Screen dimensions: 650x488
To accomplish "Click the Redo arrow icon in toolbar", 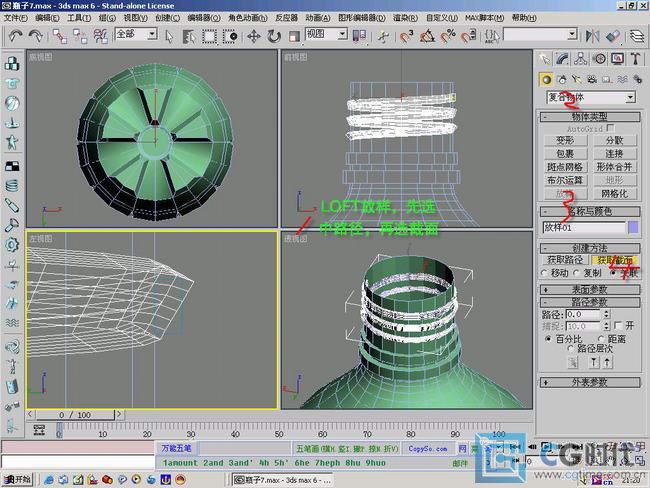I will point(36,36).
